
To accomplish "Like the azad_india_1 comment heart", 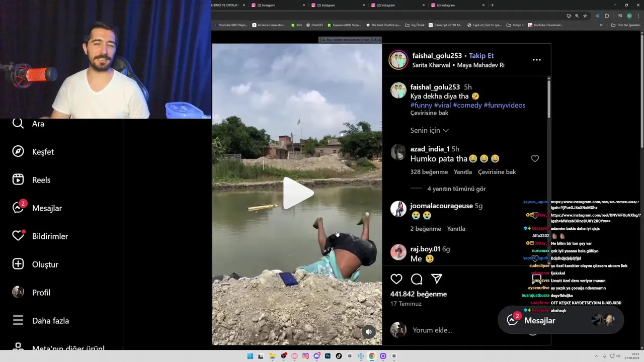I will click(x=535, y=159).
